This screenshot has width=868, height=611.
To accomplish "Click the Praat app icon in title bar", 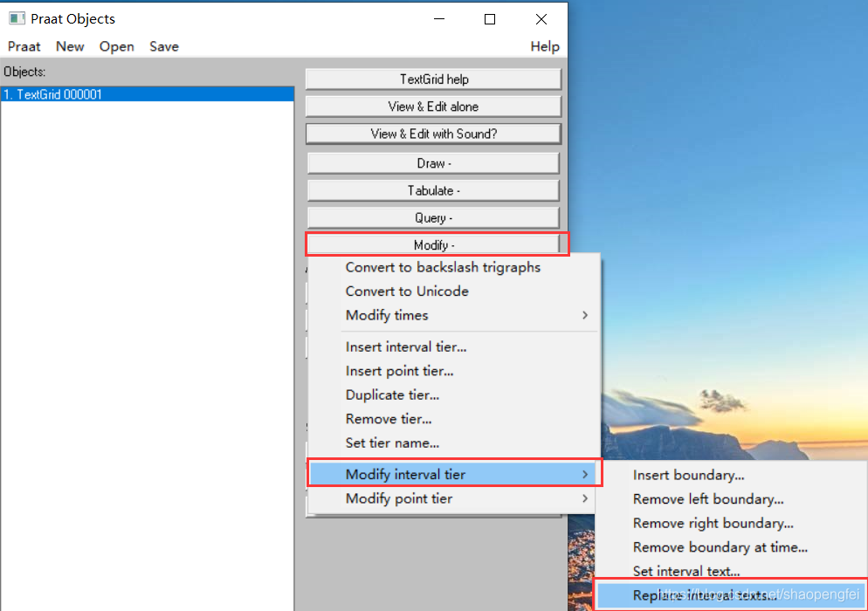I will (17, 19).
